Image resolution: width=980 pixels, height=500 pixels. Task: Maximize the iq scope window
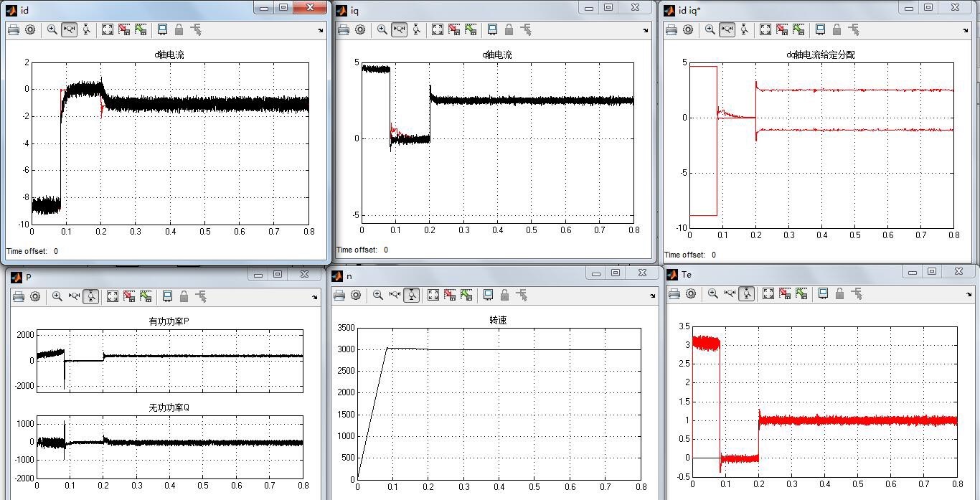click(x=608, y=7)
